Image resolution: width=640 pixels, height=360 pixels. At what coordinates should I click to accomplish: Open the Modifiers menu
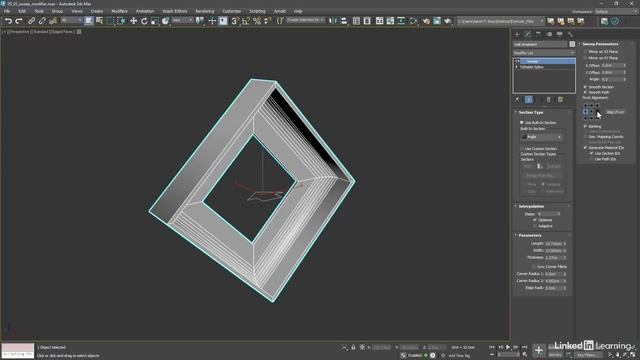coord(119,11)
